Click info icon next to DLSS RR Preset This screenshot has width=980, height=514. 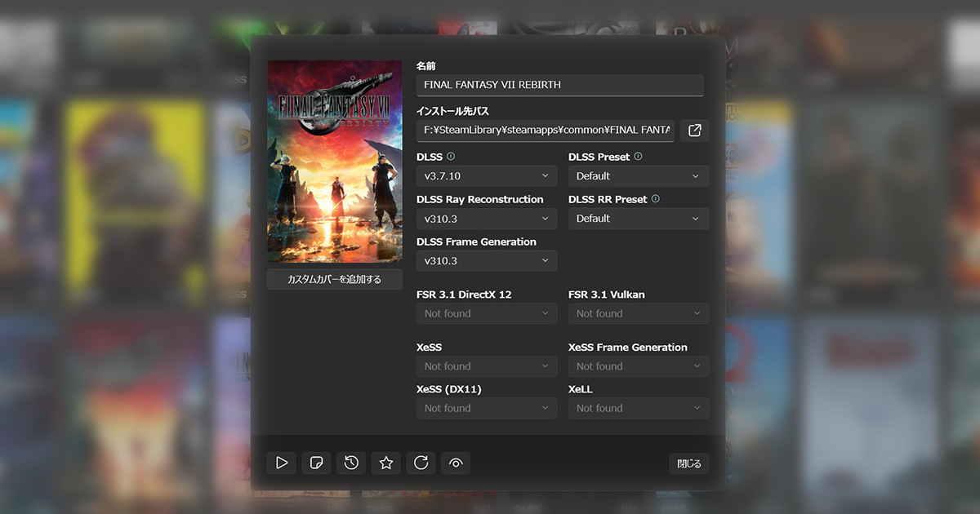655,199
